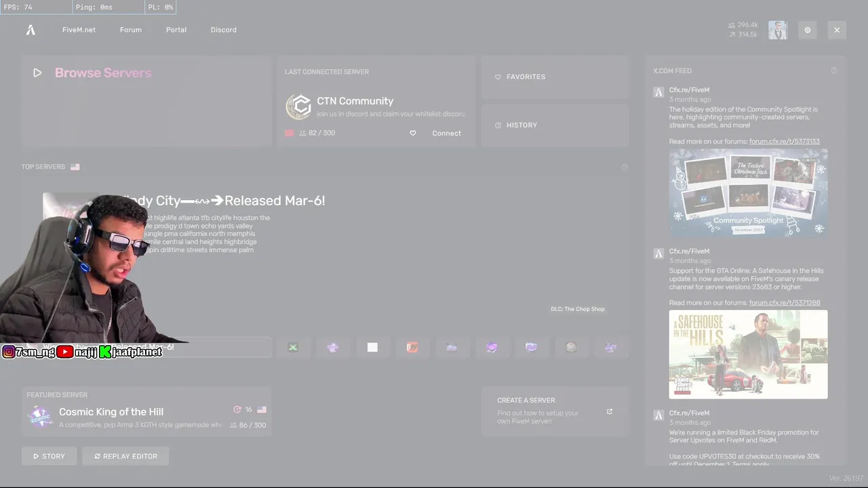868x488 pixels.
Task: Click the Top Servers US flag icon
Action: pyautogui.click(x=75, y=167)
